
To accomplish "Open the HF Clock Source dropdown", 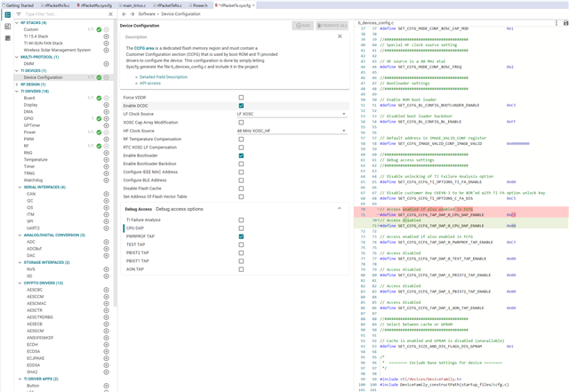I will [x=293, y=131].
